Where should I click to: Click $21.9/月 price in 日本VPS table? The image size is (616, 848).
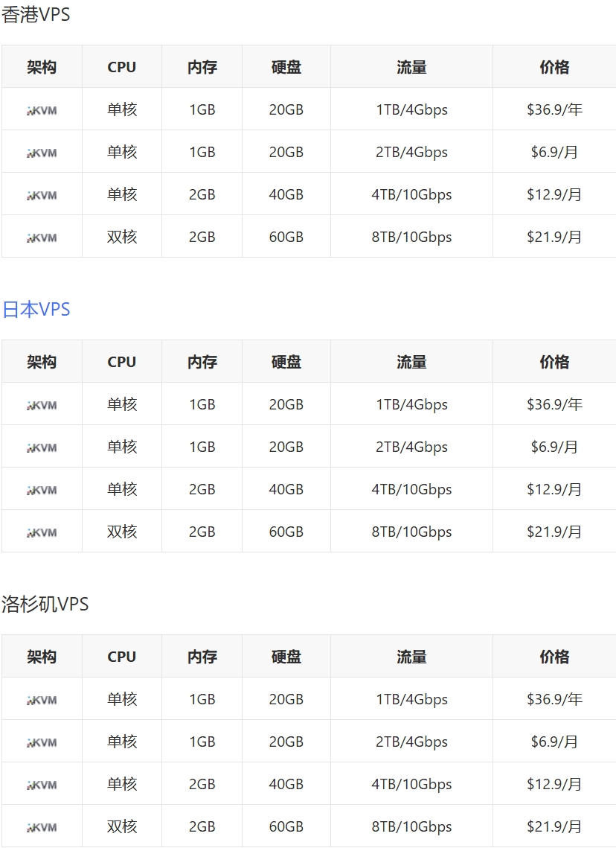tap(554, 532)
